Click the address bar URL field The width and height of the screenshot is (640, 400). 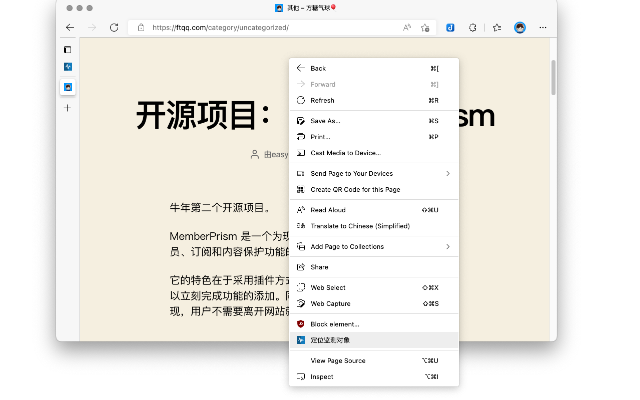click(270, 27)
